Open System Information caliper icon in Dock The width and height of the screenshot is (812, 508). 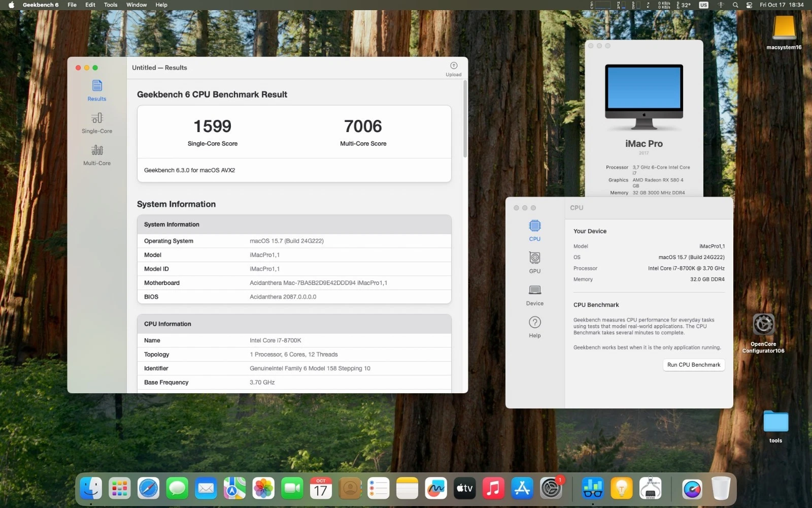pos(651,489)
